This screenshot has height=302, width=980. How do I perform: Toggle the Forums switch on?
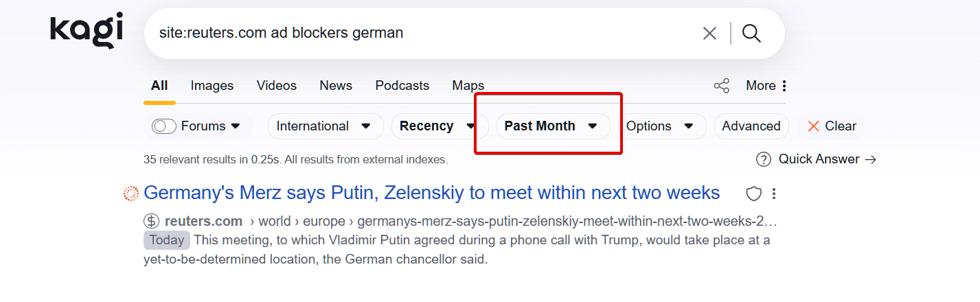pos(165,126)
